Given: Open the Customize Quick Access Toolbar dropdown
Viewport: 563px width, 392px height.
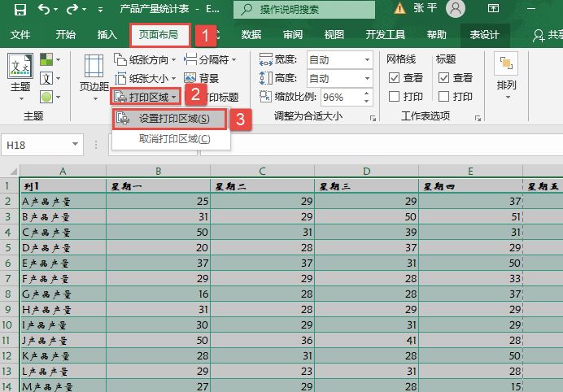Looking at the screenshot, I should (x=100, y=10).
